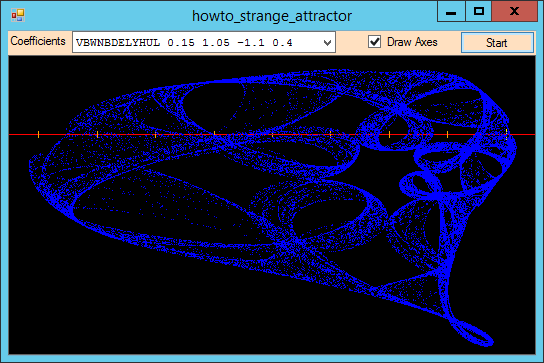Click the small blue loop at attractor bottom
Viewport: 544px width, 363px height.
pos(472,333)
